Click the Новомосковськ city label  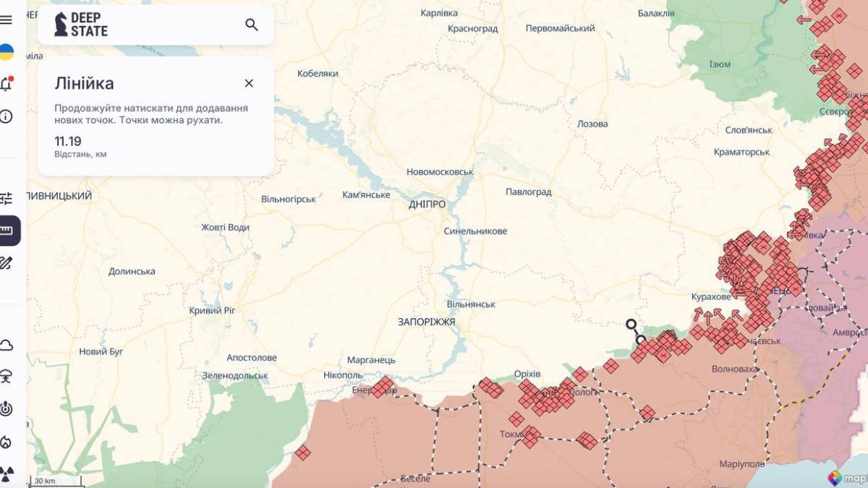pyautogui.click(x=440, y=172)
